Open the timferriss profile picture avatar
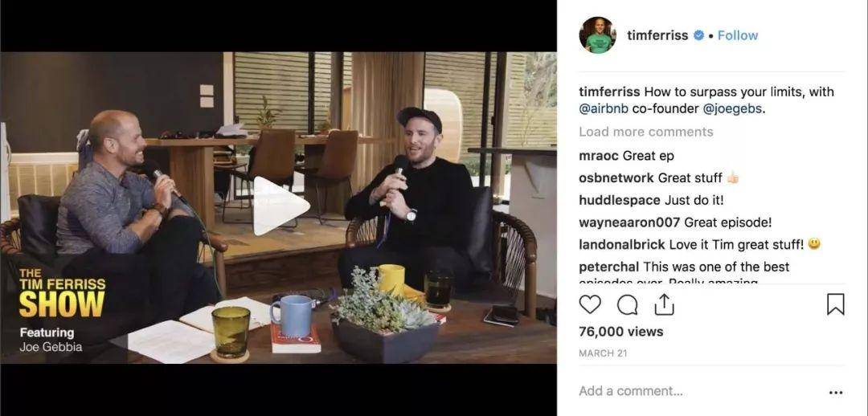 tap(597, 35)
